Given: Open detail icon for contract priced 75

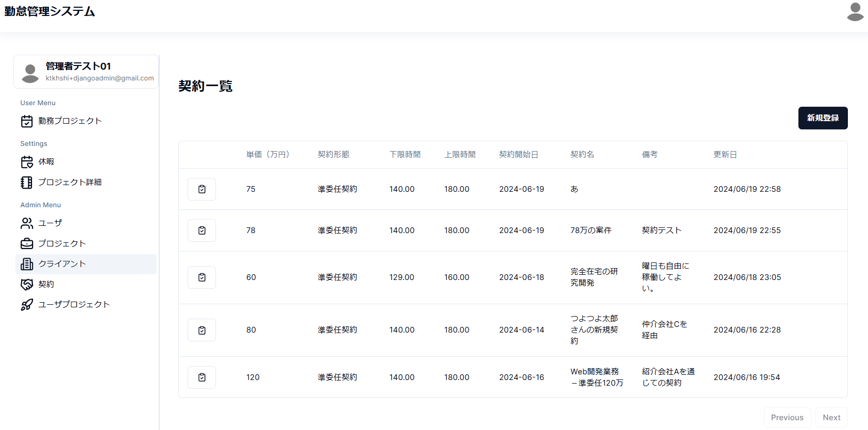Looking at the screenshot, I should (202, 189).
